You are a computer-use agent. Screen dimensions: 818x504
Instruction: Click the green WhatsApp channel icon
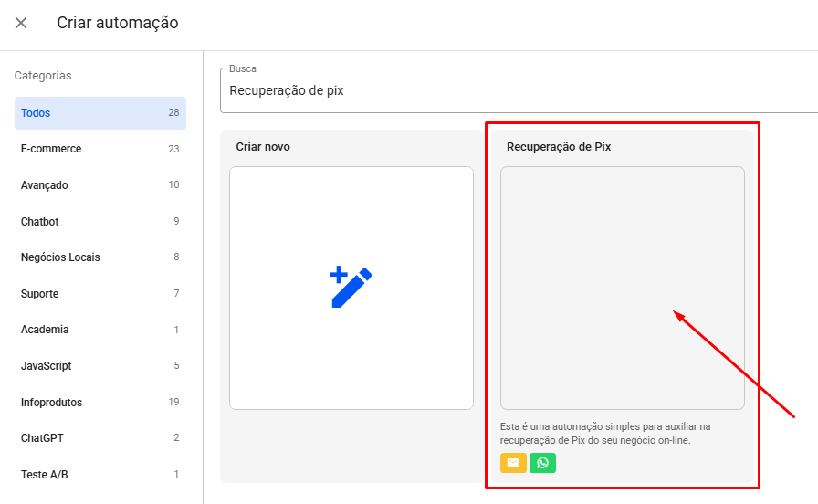[543, 463]
